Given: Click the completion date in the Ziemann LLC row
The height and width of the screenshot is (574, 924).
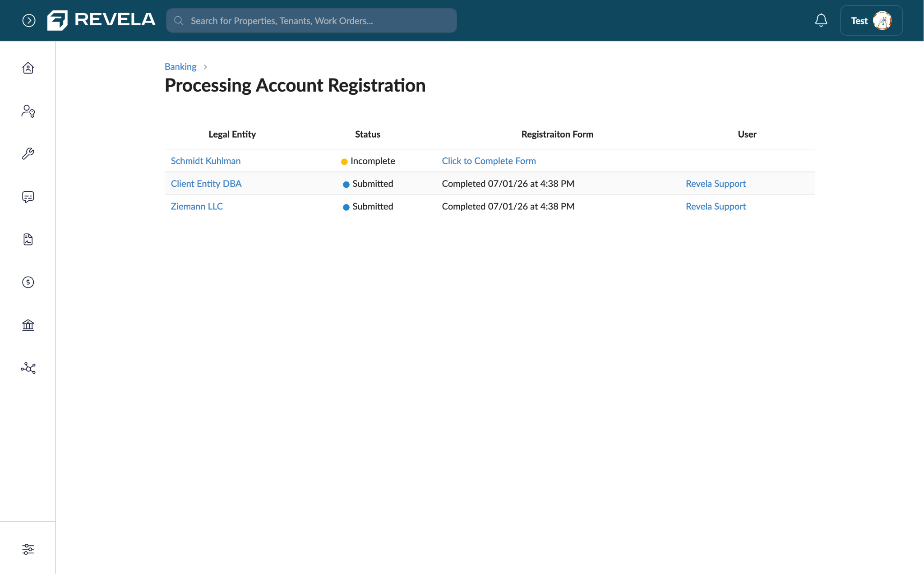Looking at the screenshot, I should tap(508, 206).
